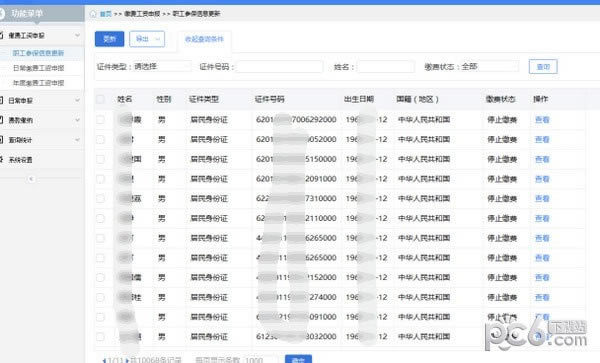The image size is (600, 363).
Task: Click the 缴费状态 column header
Action: point(501,99)
